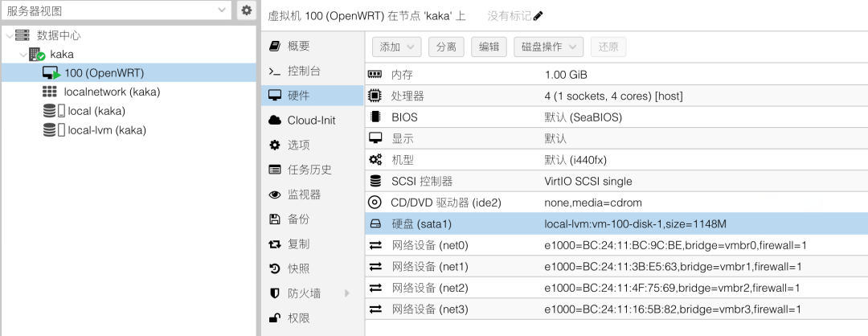The image size is (868, 336).
Task: Select the CD/DVD 驱动器 (ide2) row
Action: click(616, 203)
